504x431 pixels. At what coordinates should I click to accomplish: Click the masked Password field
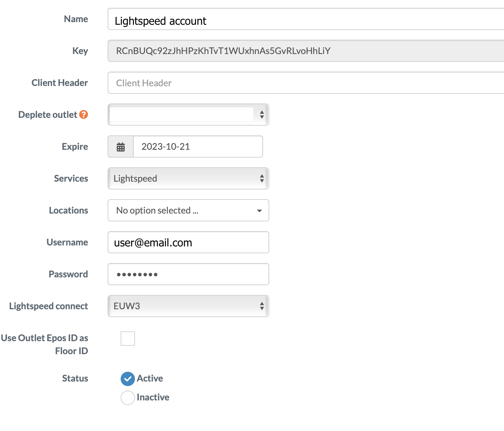[188, 274]
